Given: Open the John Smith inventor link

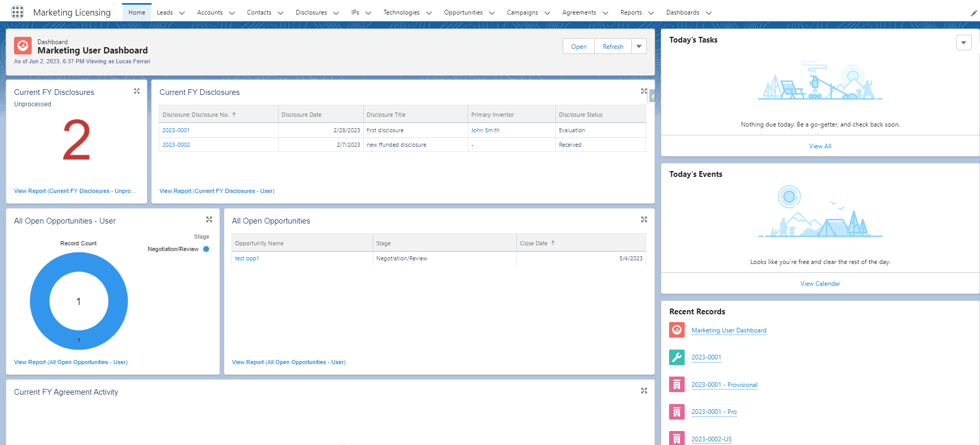Looking at the screenshot, I should pyautogui.click(x=485, y=130).
